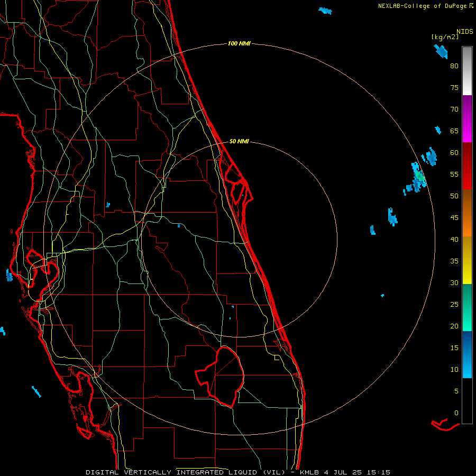The width and height of the screenshot is (476, 476).
Task: Click the 10 value on the VIL scale
Action: (454, 370)
